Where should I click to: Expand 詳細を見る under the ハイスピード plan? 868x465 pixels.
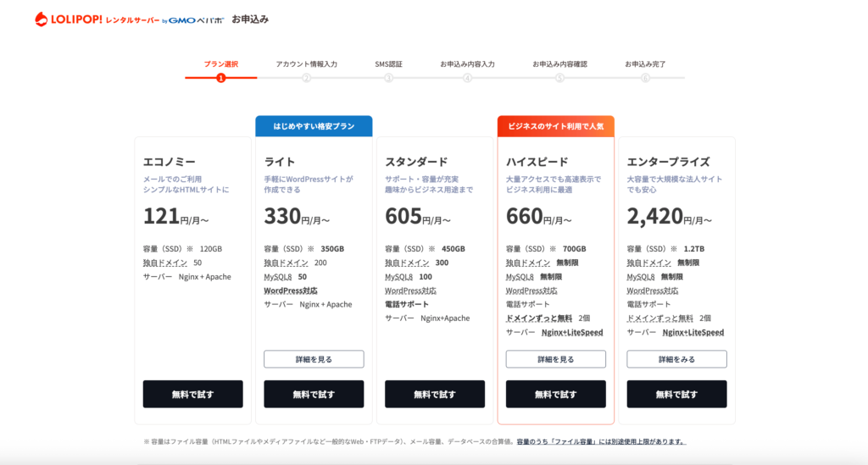click(555, 359)
